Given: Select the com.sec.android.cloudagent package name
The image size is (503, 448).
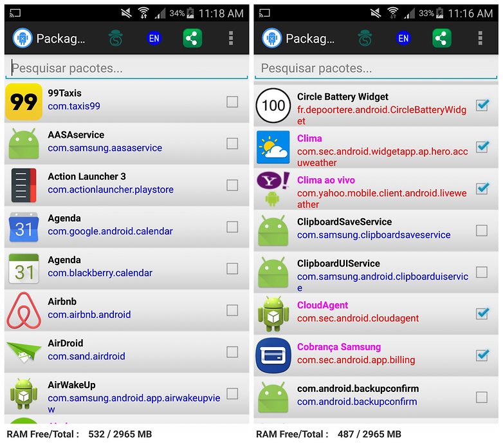Looking at the screenshot, I should [358, 318].
